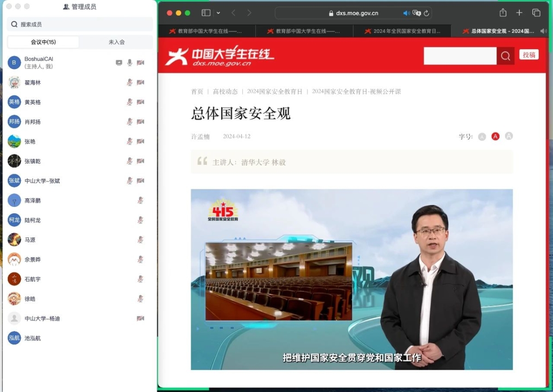Open the Safari share icon
553x392 pixels.
(x=503, y=13)
